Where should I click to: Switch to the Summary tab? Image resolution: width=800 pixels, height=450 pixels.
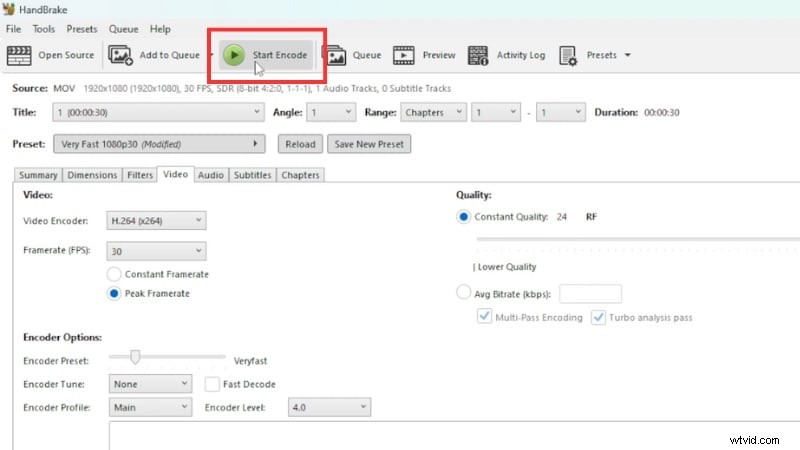(38, 175)
